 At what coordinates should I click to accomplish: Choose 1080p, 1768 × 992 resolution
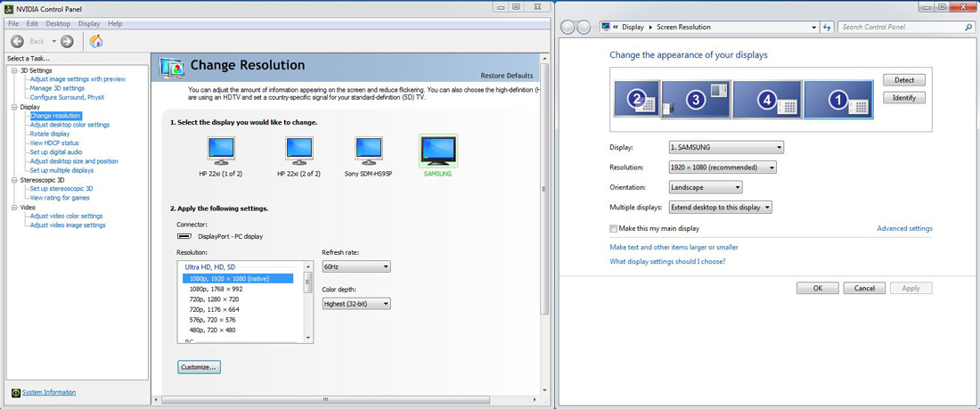[216, 289]
